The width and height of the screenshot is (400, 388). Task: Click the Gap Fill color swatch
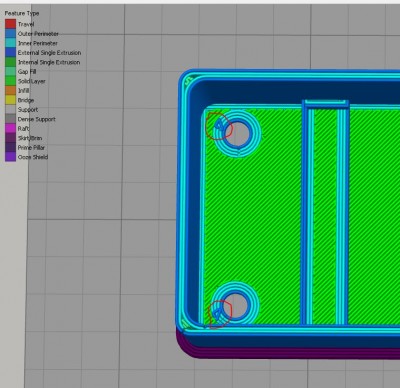[10, 71]
